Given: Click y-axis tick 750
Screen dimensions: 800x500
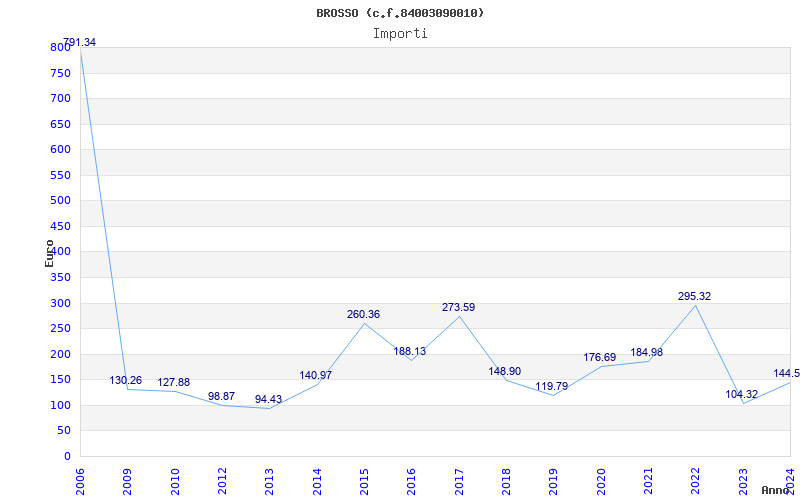Looking at the screenshot, I should click(60, 73).
